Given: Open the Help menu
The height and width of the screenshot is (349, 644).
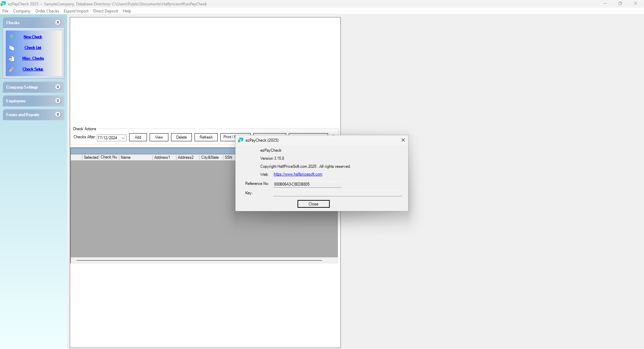Looking at the screenshot, I should point(127,11).
